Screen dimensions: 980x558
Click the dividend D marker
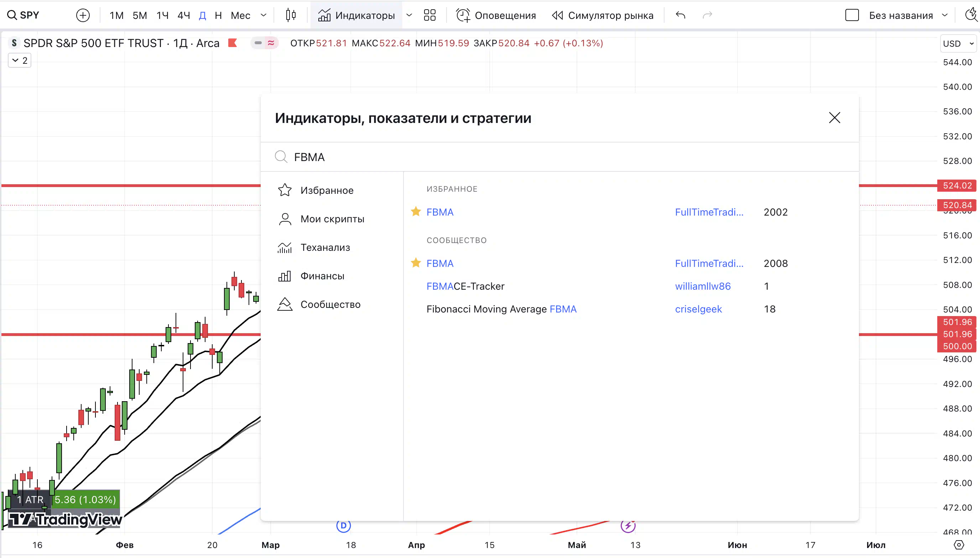click(x=344, y=526)
